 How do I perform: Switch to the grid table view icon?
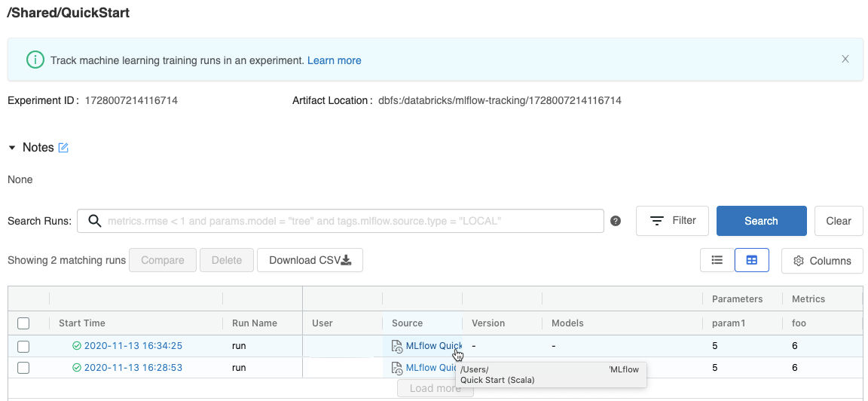751,260
